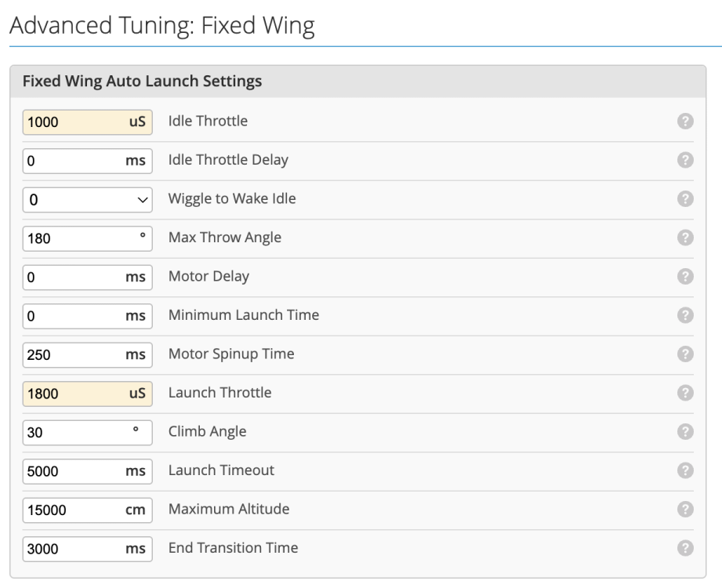The width and height of the screenshot is (722, 588).
Task: Show help for Minimum Launch Time
Action: [x=684, y=315]
